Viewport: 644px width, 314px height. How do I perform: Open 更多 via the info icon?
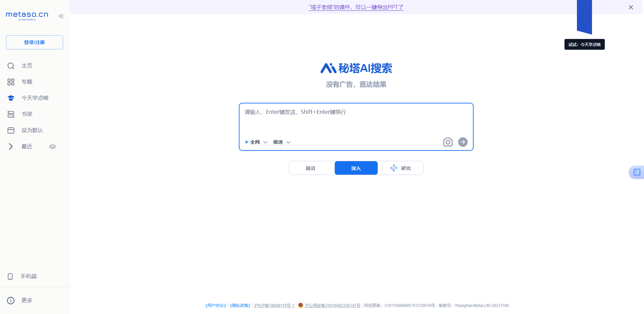tap(10, 300)
